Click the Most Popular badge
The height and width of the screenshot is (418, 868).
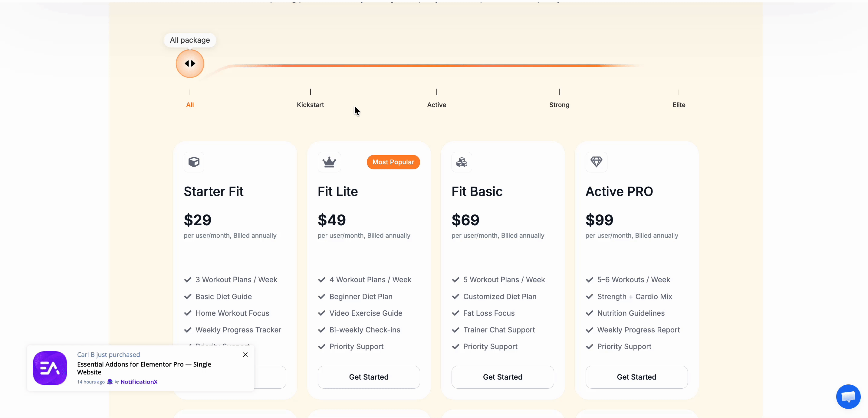click(x=393, y=162)
